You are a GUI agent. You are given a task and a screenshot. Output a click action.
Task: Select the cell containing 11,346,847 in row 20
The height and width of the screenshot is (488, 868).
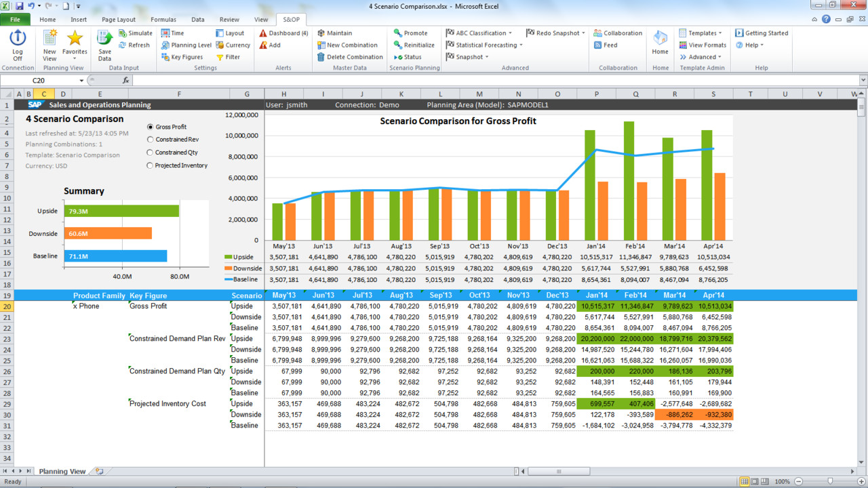(x=636, y=306)
